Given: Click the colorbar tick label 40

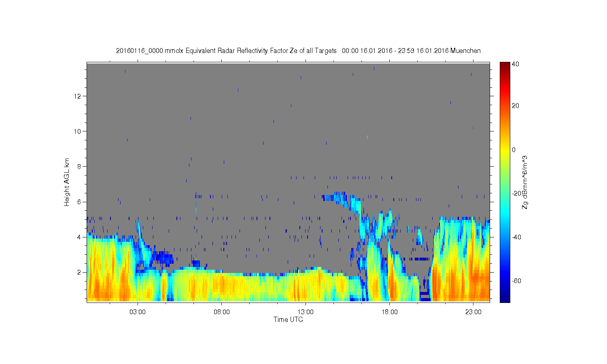Looking at the screenshot, I should [x=516, y=64].
